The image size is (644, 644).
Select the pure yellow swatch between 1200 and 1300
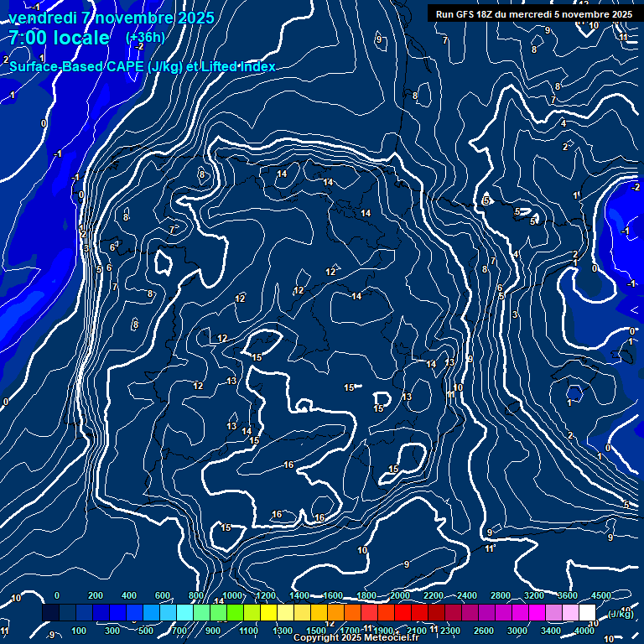(269, 612)
